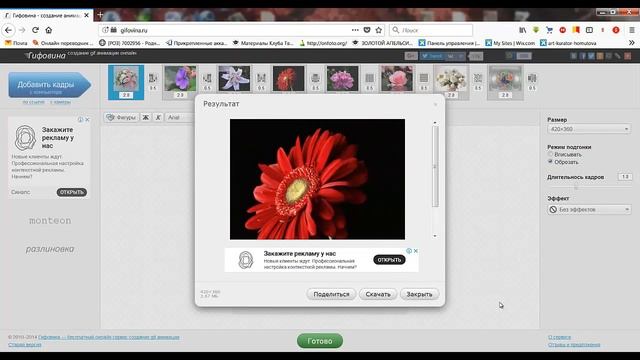Toggle italic К text formatting
Screen dimensions: 640x360
click(158, 118)
